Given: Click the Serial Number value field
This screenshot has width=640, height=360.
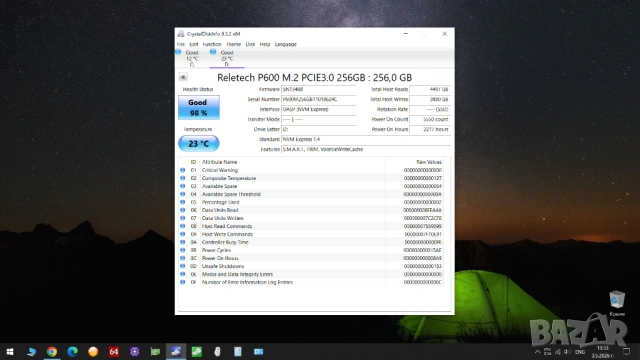Looking at the screenshot, I should click(x=319, y=99).
